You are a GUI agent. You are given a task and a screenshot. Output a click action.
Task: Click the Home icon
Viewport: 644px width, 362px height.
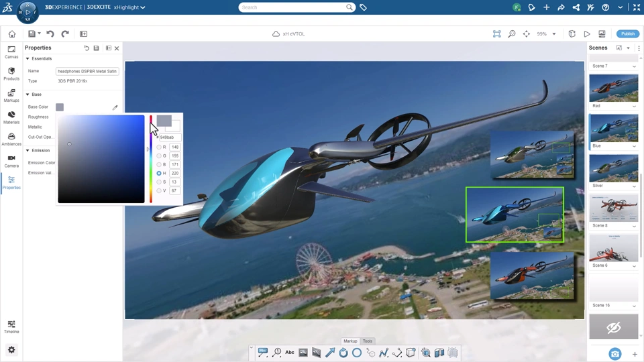(x=12, y=34)
